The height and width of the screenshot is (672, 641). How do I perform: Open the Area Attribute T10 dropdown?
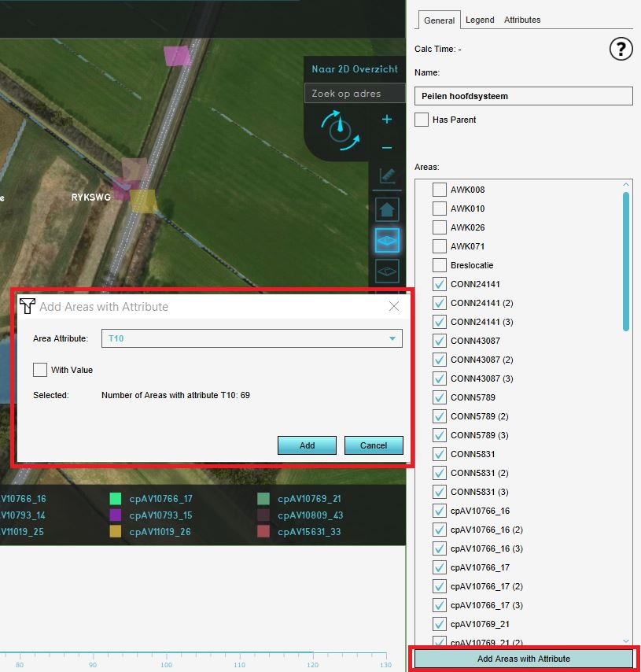click(252, 338)
